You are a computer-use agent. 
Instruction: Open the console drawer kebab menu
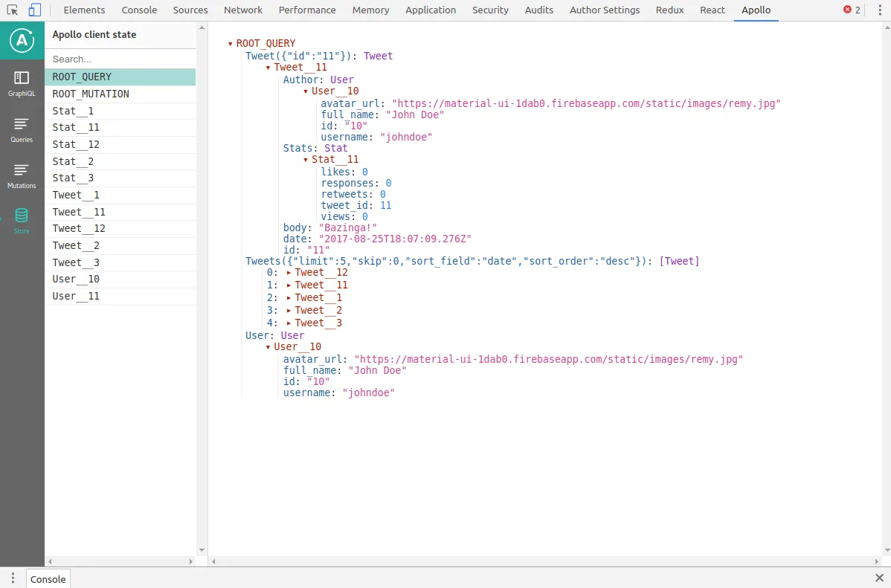[13, 578]
